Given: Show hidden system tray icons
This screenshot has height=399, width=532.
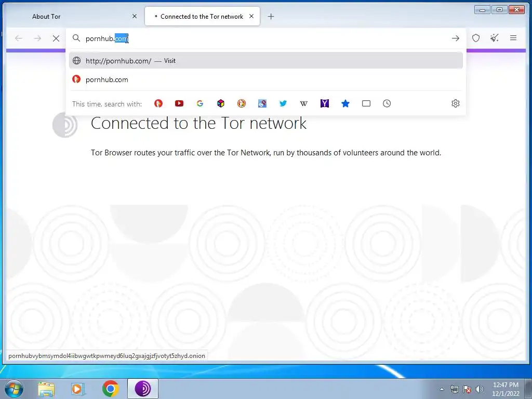Looking at the screenshot, I should pyautogui.click(x=442, y=389).
